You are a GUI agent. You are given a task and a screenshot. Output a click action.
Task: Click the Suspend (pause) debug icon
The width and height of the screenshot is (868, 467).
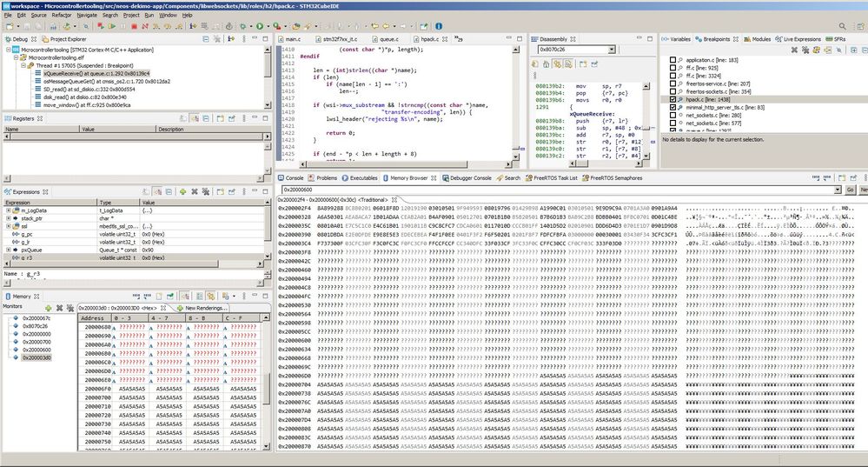click(x=123, y=26)
